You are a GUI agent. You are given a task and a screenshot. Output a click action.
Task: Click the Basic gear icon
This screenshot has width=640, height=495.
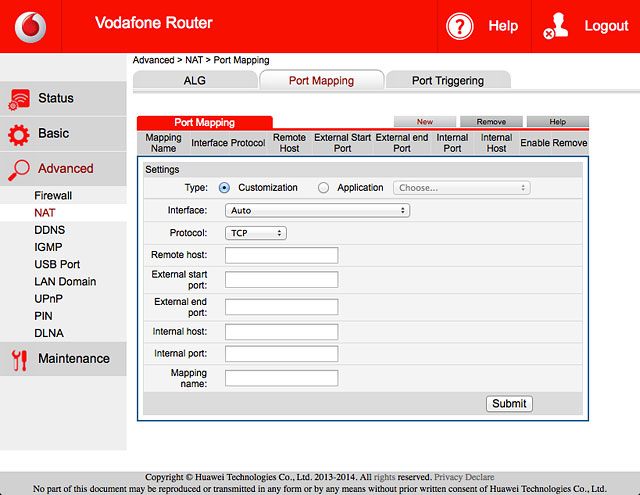click(19, 135)
